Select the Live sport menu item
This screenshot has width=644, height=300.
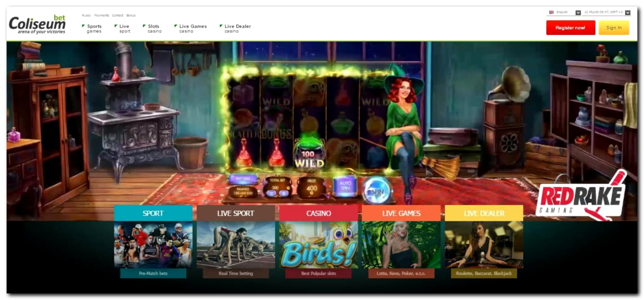pyautogui.click(x=125, y=29)
